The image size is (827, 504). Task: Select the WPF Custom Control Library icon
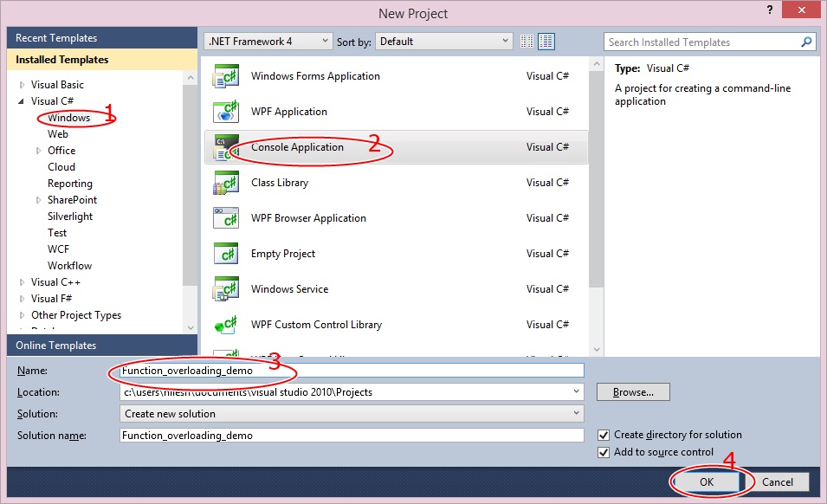[226, 325]
